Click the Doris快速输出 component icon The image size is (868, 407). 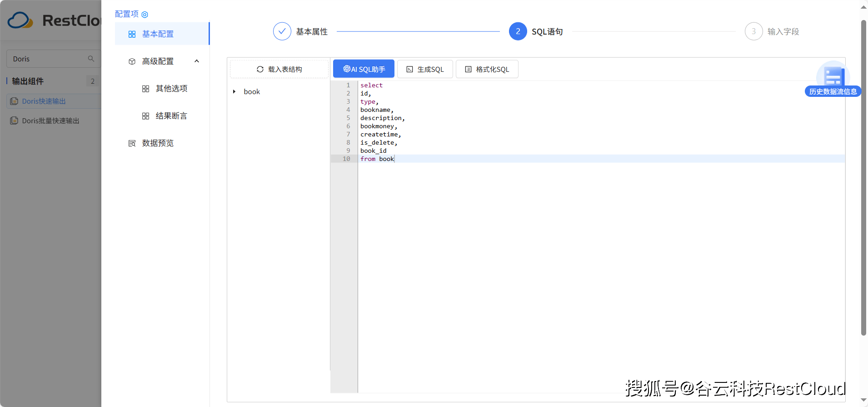pyautogui.click(x=14, y=101)
